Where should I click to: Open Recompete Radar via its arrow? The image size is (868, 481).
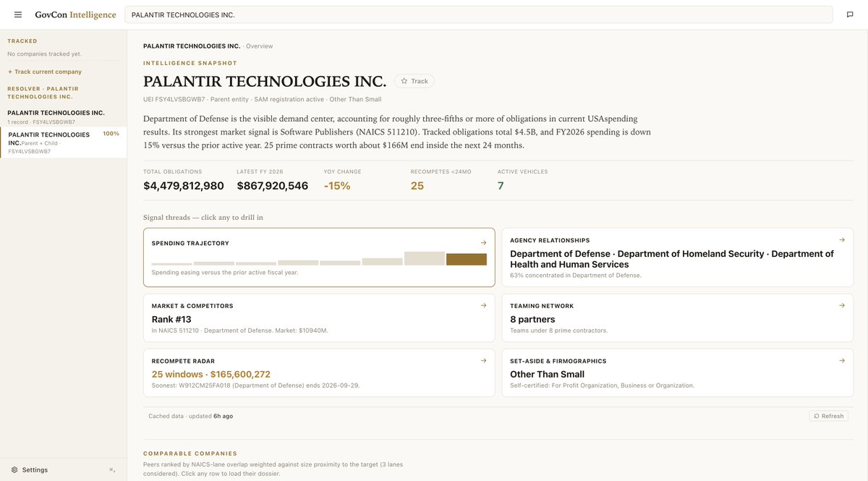483,360
